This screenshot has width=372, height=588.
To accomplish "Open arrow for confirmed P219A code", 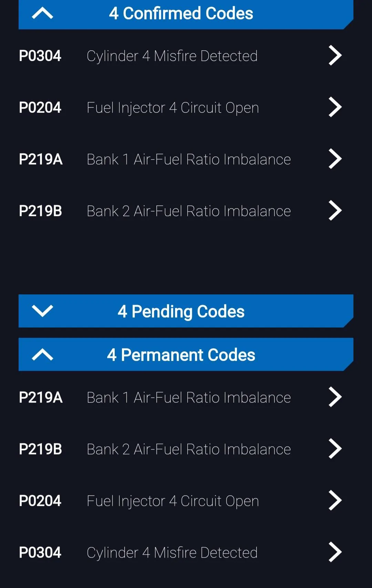I will (335, 159).
